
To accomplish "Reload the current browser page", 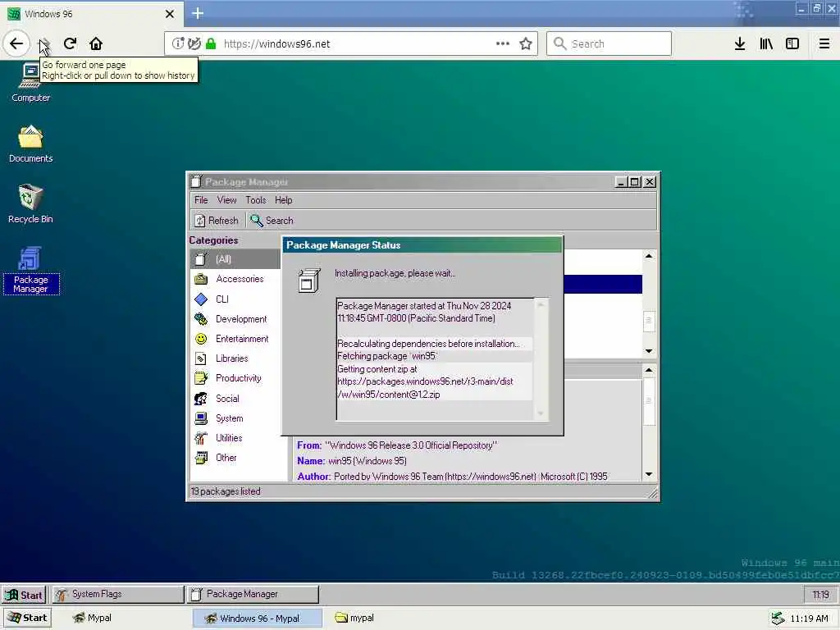I will pos(71,43).
